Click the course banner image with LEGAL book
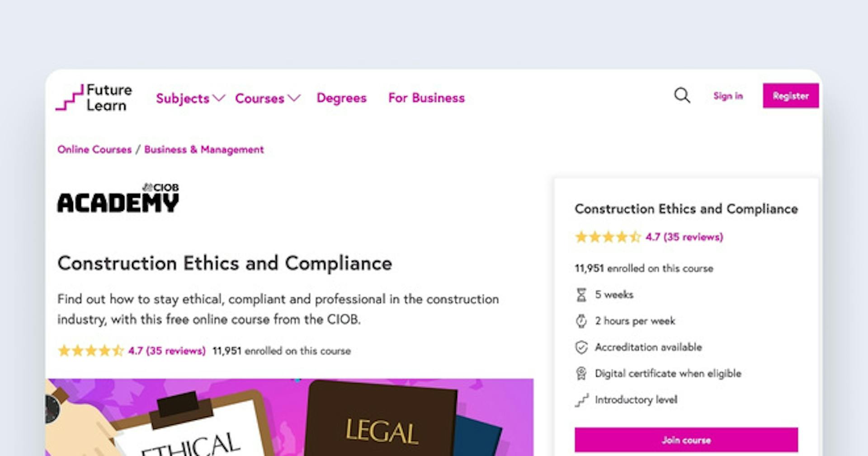The width and height of the screenshot is (868, 456). [289, 417]
